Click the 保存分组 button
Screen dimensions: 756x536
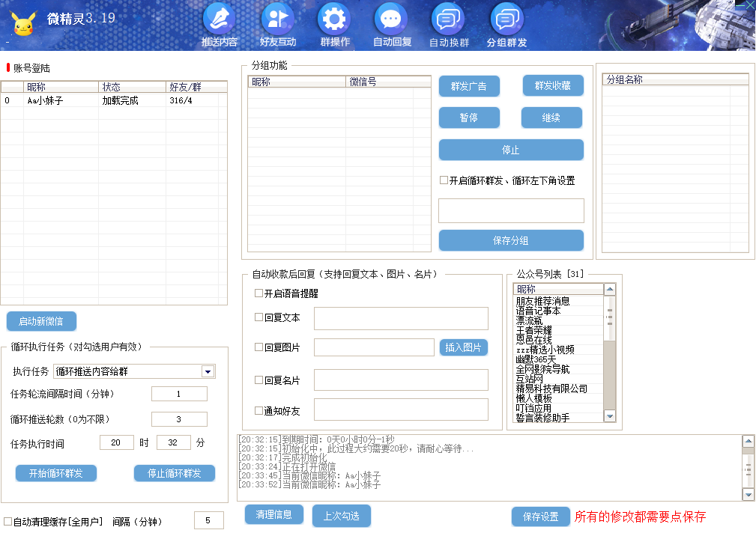510,240
